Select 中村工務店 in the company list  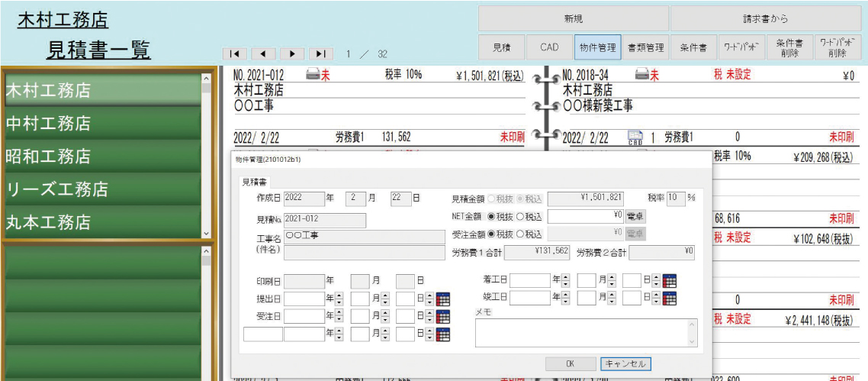[x=102, y=122]
